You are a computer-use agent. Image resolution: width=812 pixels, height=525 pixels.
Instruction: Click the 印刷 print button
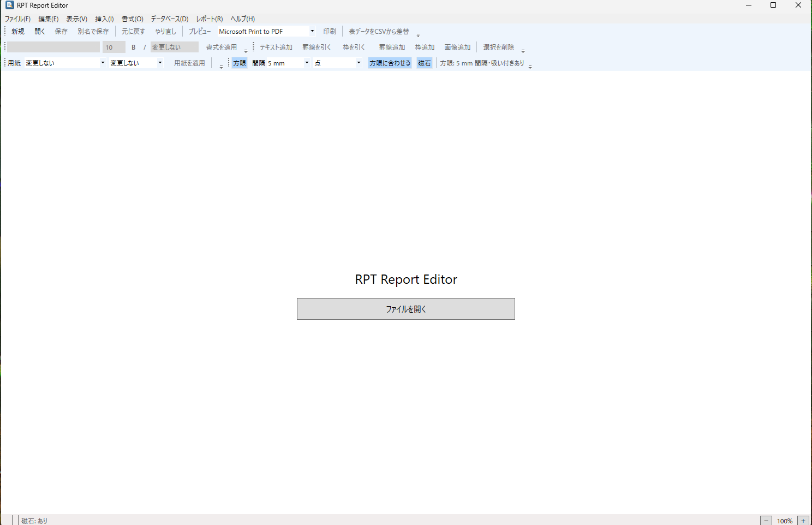point(330,32)
